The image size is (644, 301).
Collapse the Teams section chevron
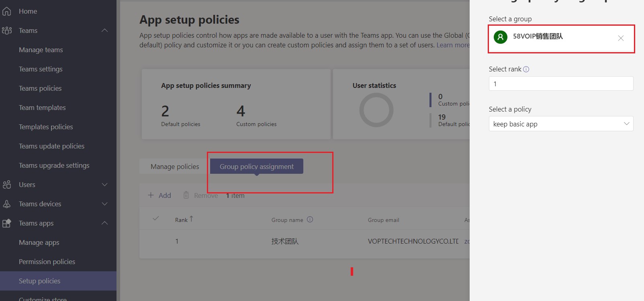[x=105, y=31]
